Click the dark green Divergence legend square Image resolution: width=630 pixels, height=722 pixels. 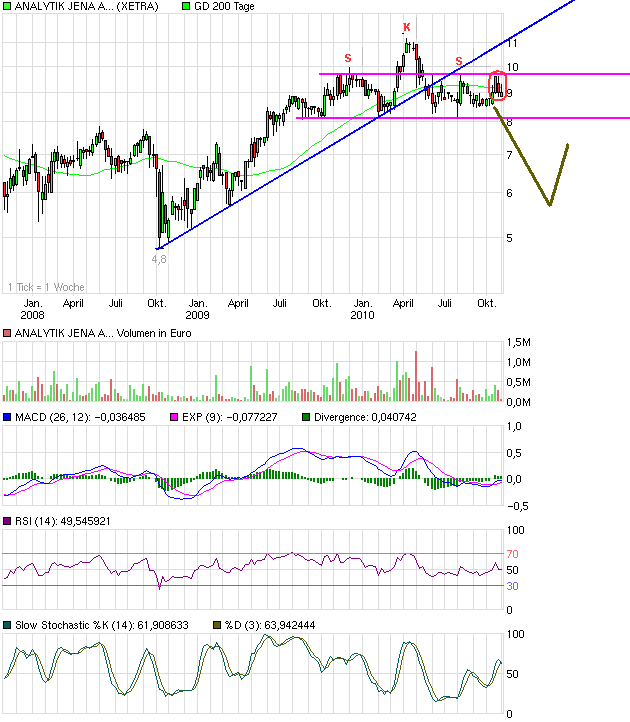pos(306,417)
